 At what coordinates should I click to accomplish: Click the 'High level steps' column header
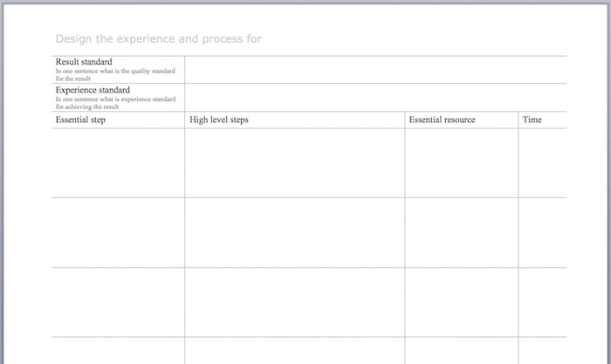[219, 120]
